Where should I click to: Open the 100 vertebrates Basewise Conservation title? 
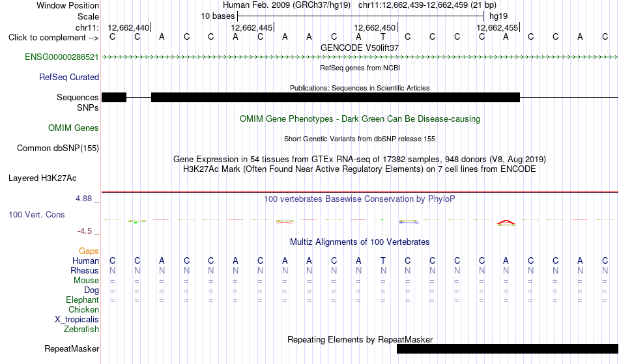(360, 199)
